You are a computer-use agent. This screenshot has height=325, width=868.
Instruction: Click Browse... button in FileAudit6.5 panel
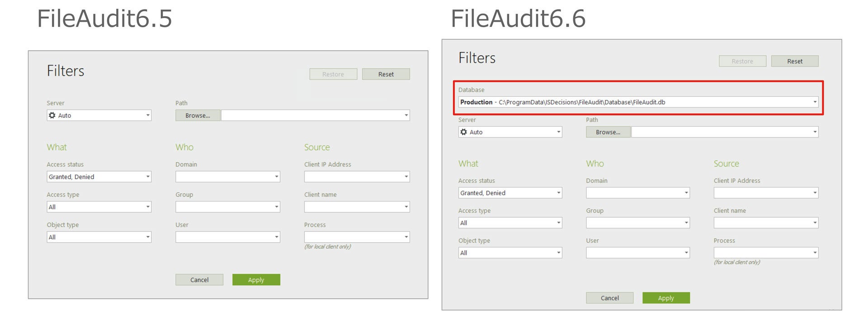[x=198, y=115]
